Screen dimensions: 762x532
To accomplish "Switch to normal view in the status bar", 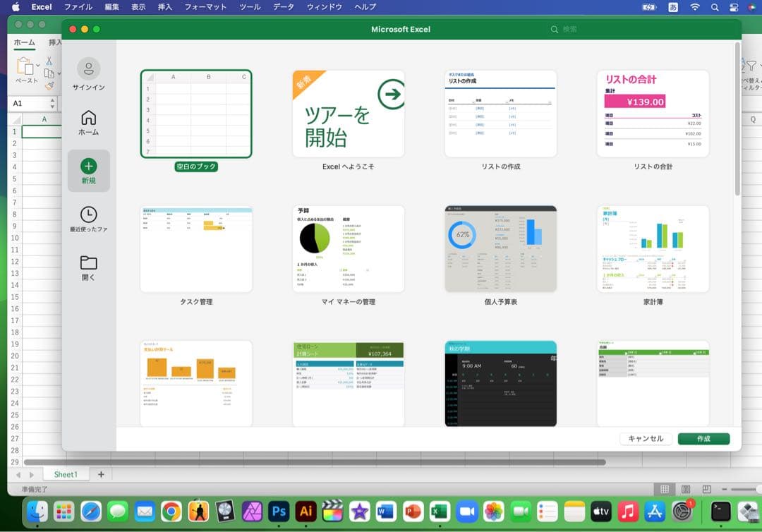I will 665,488.
